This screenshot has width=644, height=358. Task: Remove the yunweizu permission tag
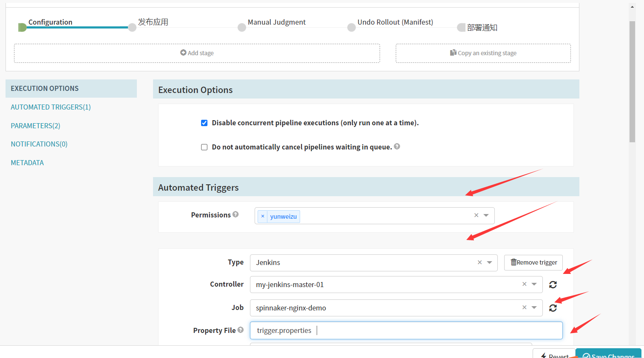(263, 216)
